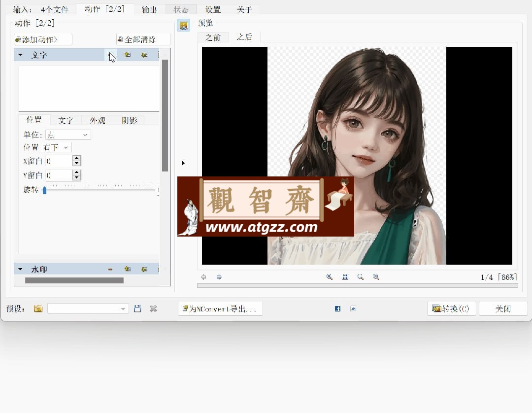Image resolution: width=532 pixels, height=413 pixels.
Task: Open the 位置 右下 dropdown
Action: 56,147
